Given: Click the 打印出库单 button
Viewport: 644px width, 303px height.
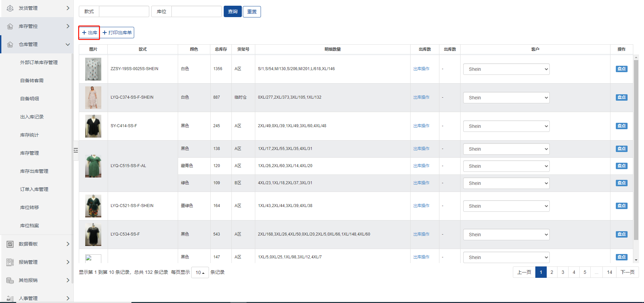Looking at the screenshot, I should point(117,33).
